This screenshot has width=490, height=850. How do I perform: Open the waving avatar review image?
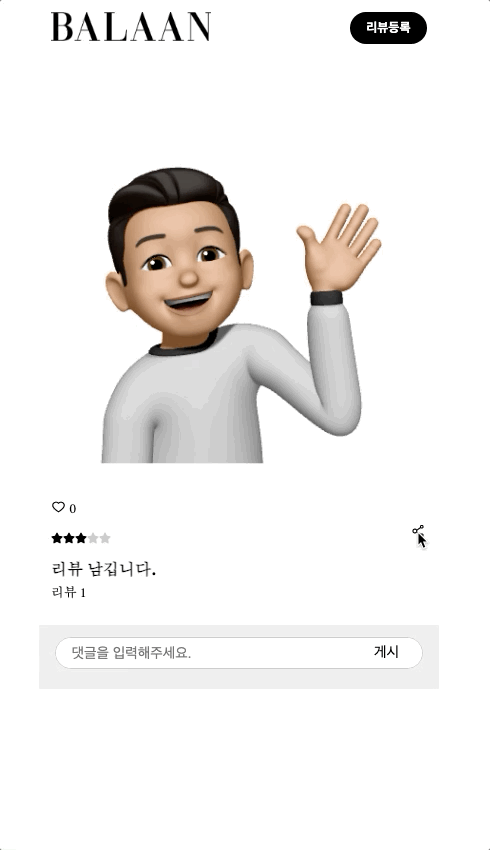tap(242, 315)
